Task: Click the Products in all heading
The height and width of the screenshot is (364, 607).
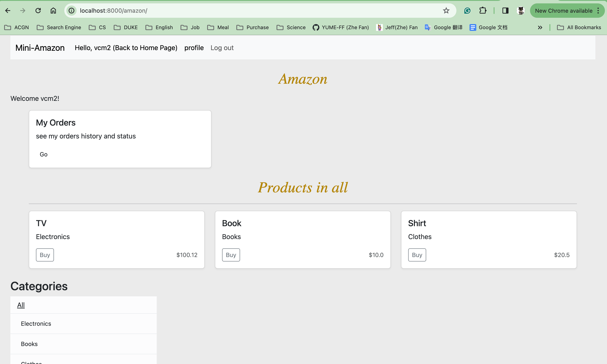Action: click(x=303, y=187)
